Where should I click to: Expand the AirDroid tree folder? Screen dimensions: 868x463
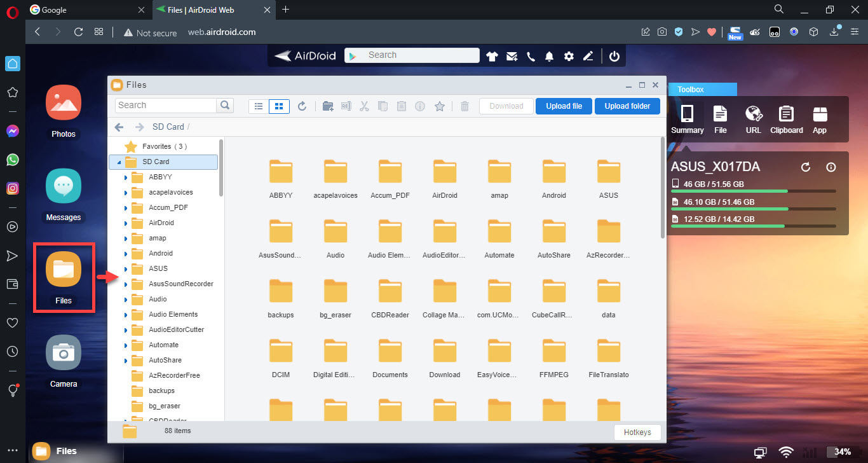coord(126,223)
